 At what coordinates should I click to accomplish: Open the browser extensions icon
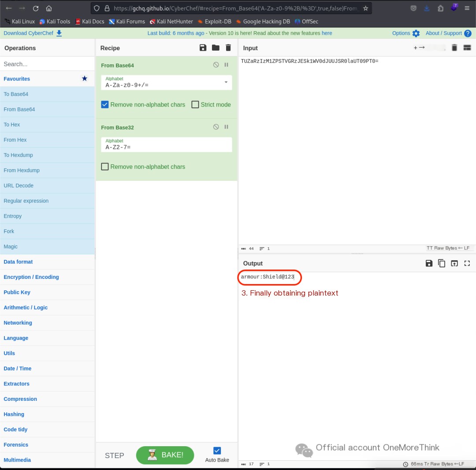440,8
